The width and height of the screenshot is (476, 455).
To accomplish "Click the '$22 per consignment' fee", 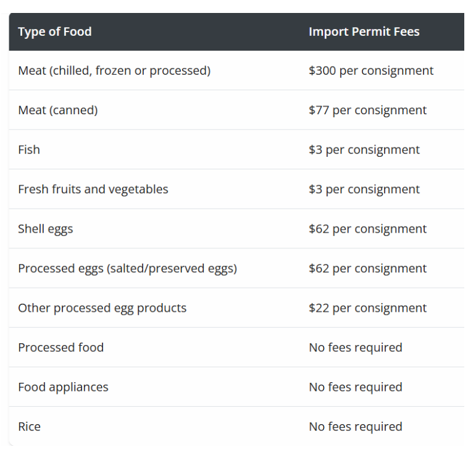I will 367,308.
